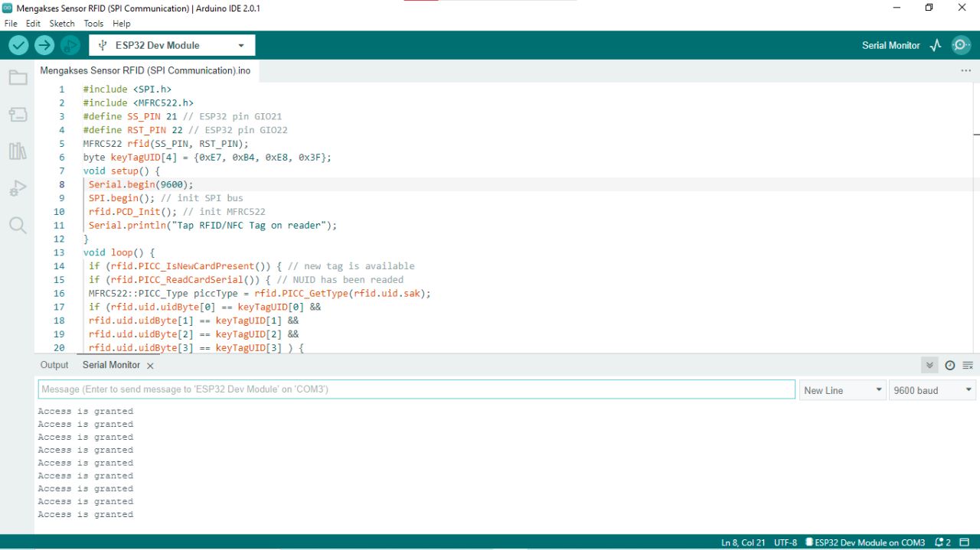Viewport: 980px width, 550px height.
Task: Clear the Serial Monitor output
Action: [x=967, y=365]
